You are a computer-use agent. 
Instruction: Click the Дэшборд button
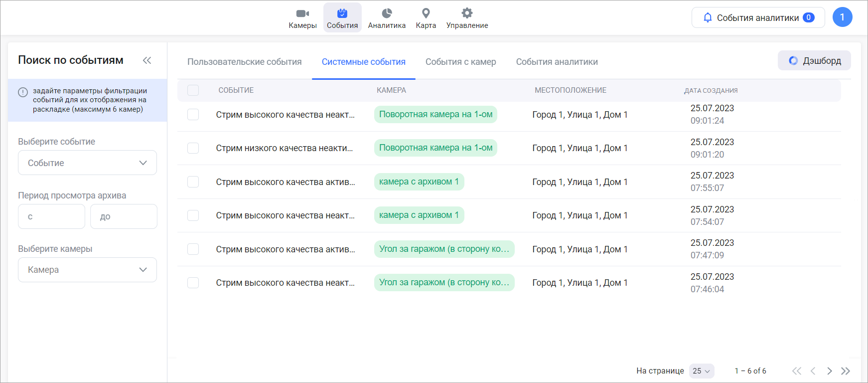pyautogui.click(x=814, y=61)
